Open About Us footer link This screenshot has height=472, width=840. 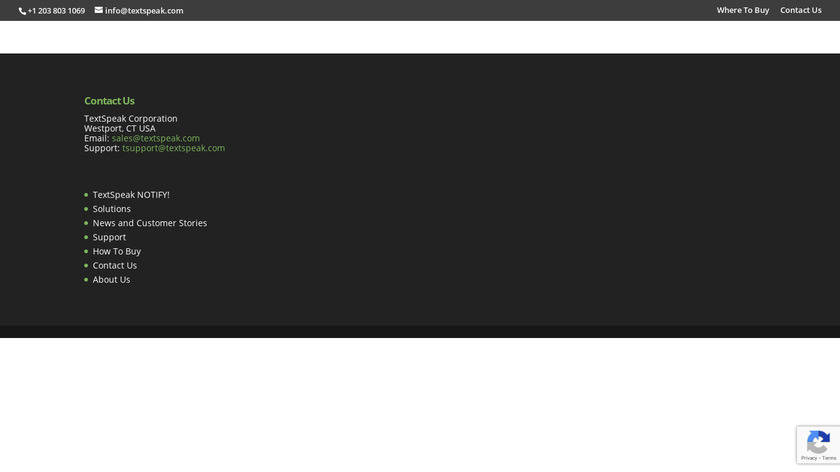pyautogui.click(x=111, y=280)
